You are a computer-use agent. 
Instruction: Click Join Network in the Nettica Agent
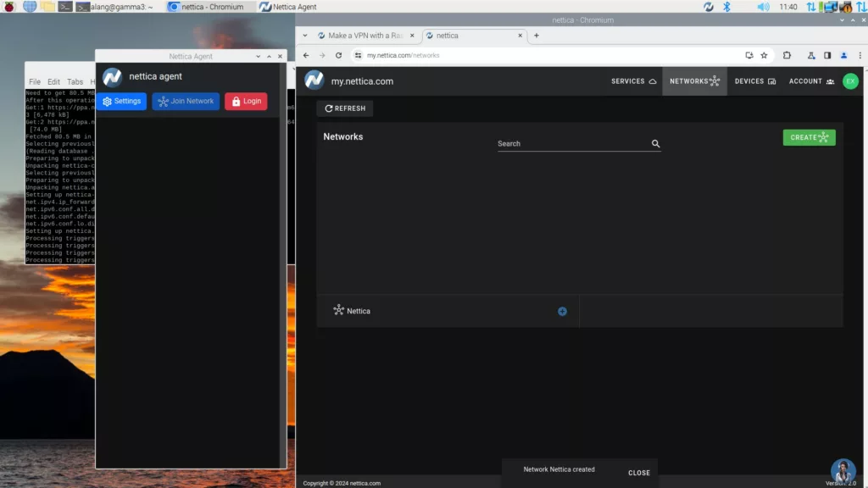pos(186,101)
